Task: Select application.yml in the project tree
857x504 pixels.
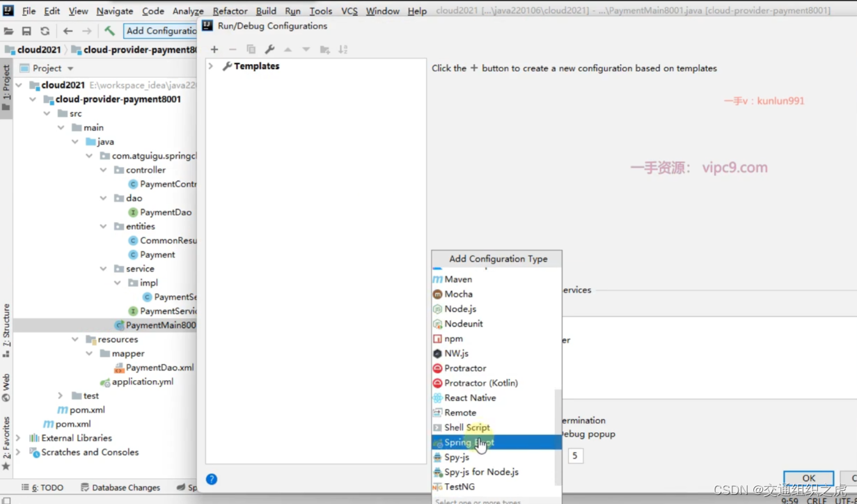Action: (136, 382)
